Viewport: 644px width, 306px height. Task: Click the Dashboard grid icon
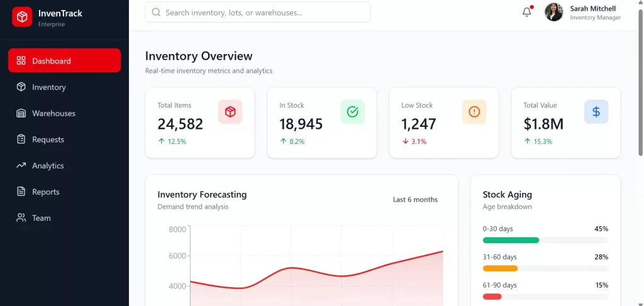click(21, 61)
